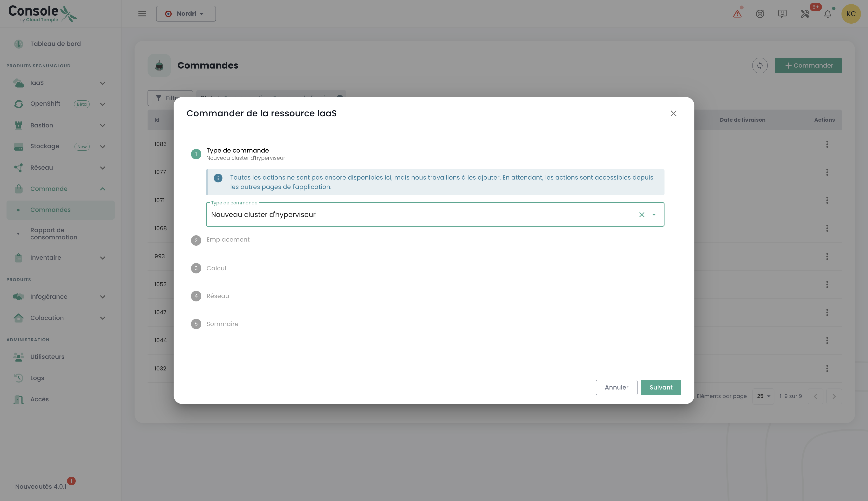Close the Commander de la ressource dialog
868x501 pixels.
pyautogui.click(x=673, y=114)
